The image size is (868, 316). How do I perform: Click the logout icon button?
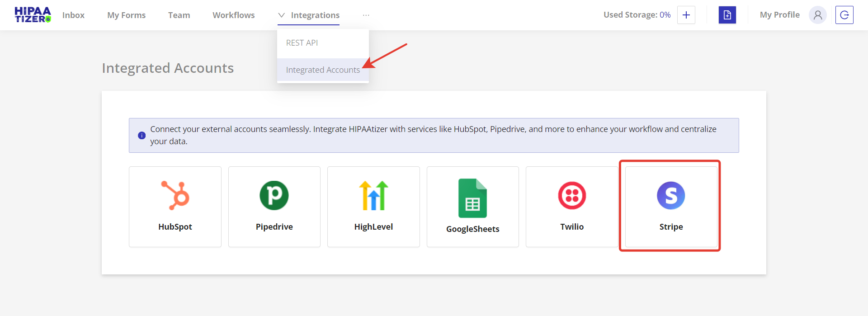click(844, 15)
